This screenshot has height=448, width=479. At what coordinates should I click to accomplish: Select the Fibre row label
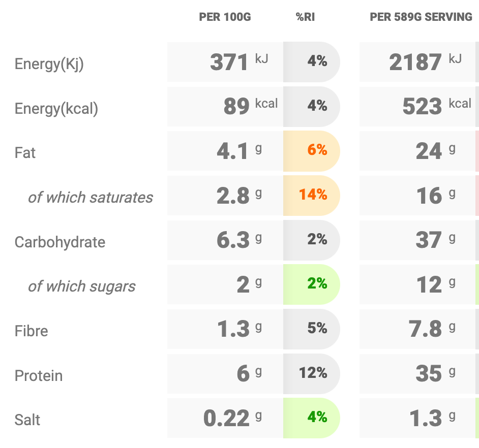(x=32, y=331)
